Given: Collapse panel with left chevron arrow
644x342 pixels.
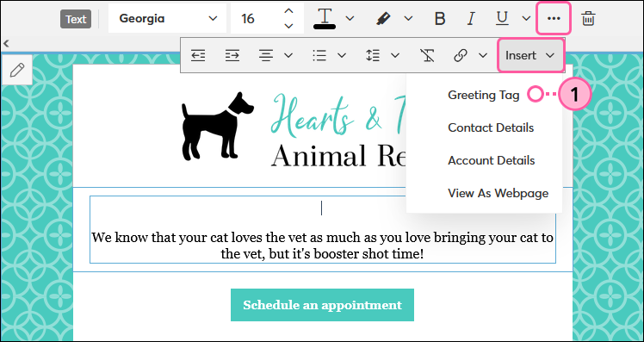Looking at the screenshot, I should (x=6, y=43).
